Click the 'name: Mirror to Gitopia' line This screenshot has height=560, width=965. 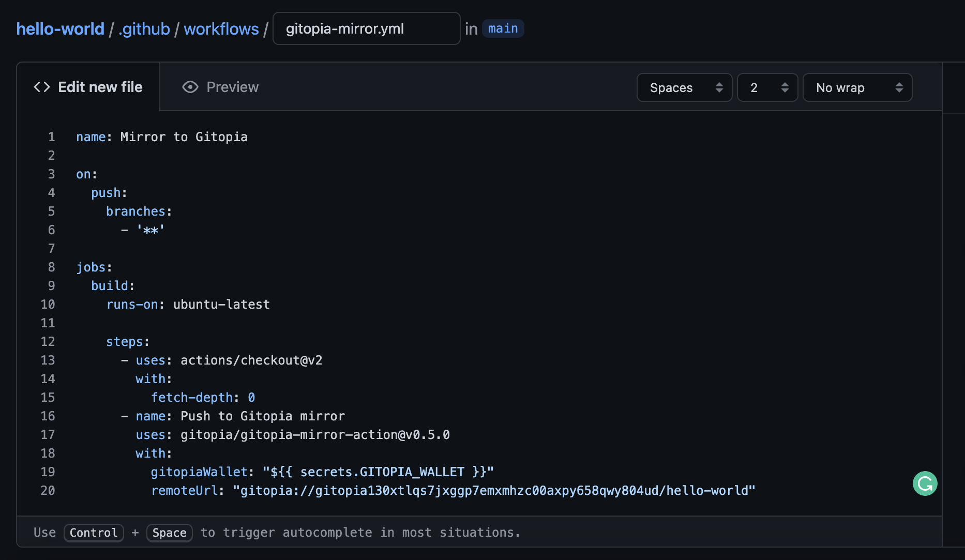[162, 137]
